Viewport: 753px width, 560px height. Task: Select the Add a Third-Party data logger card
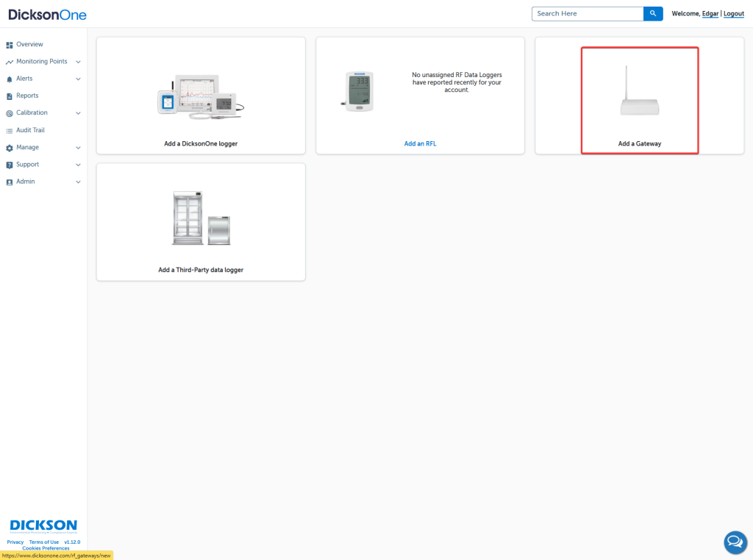click(x=201, y=221)
